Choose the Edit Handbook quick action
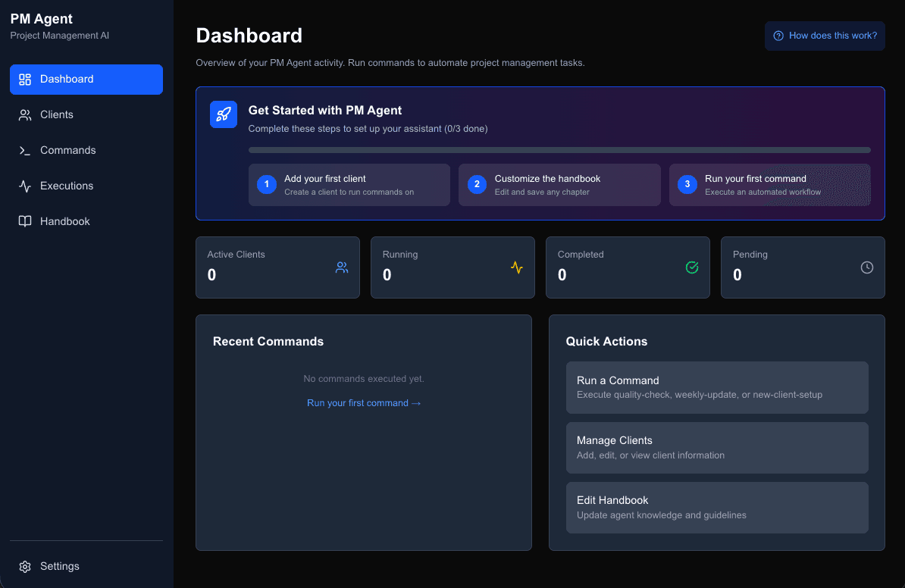The width and height of the screenshot is (905, 588). 716,507
